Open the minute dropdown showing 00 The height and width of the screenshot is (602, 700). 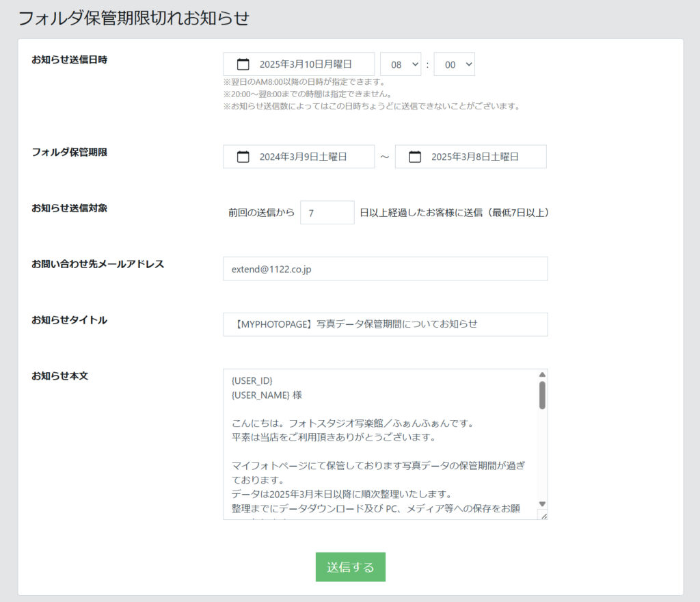click(454, 64)
